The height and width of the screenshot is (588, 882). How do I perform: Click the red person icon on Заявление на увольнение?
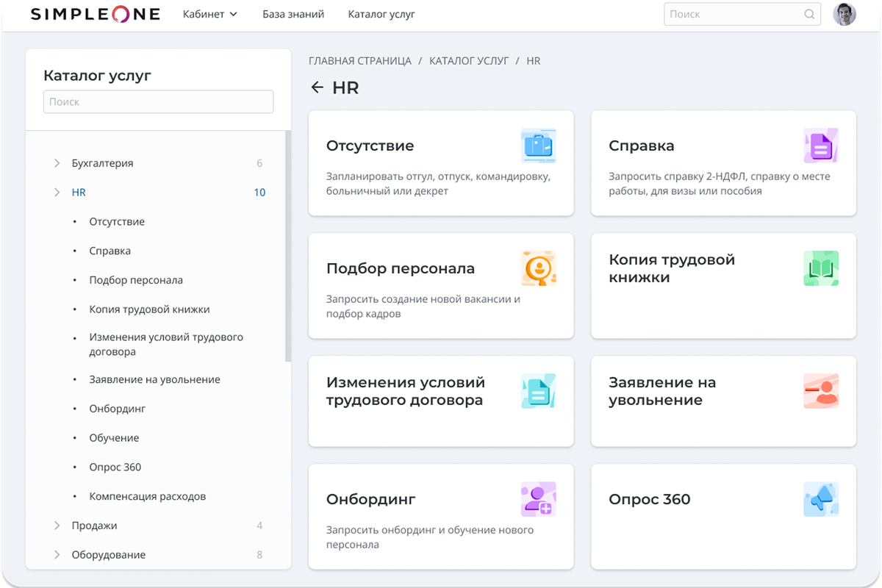coord(820,391)
